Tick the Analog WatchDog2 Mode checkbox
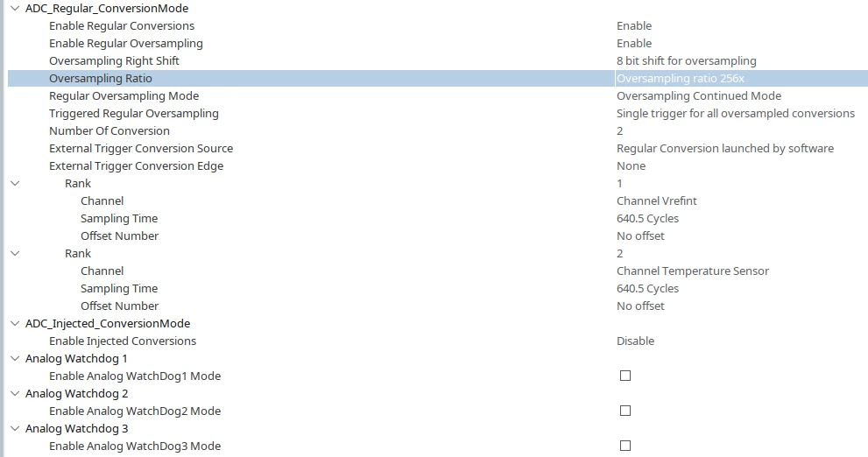 click(625, 411)
